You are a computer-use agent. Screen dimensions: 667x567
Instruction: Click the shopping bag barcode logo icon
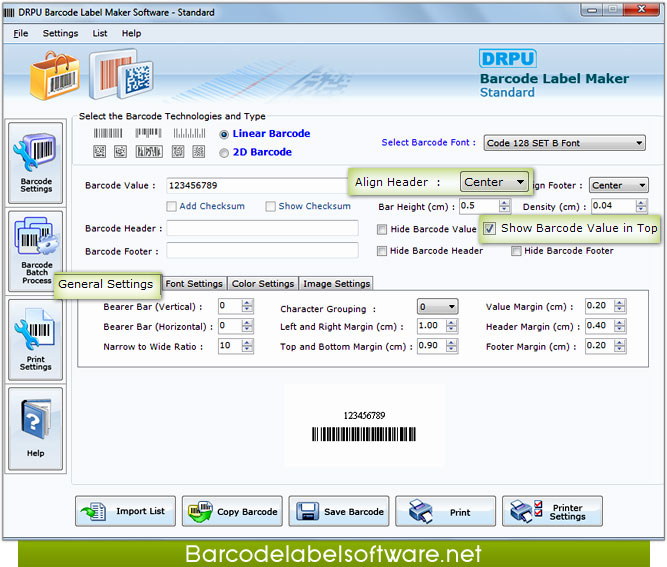(54, 76)
